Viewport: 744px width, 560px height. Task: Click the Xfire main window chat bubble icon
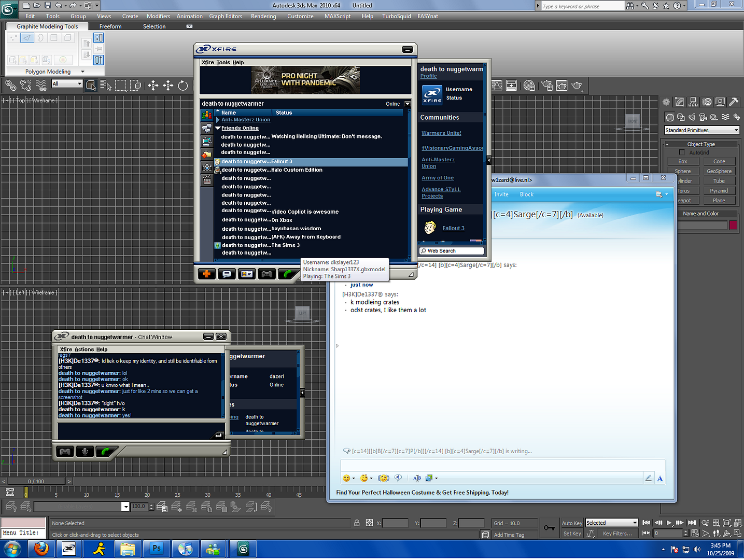[227, 274]
